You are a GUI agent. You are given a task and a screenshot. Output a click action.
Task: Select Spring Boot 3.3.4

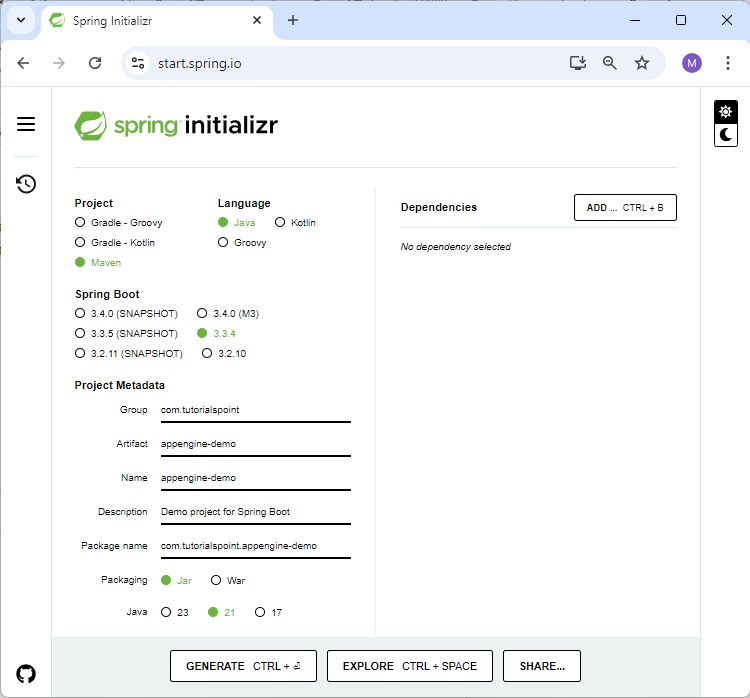click(216, 333)
